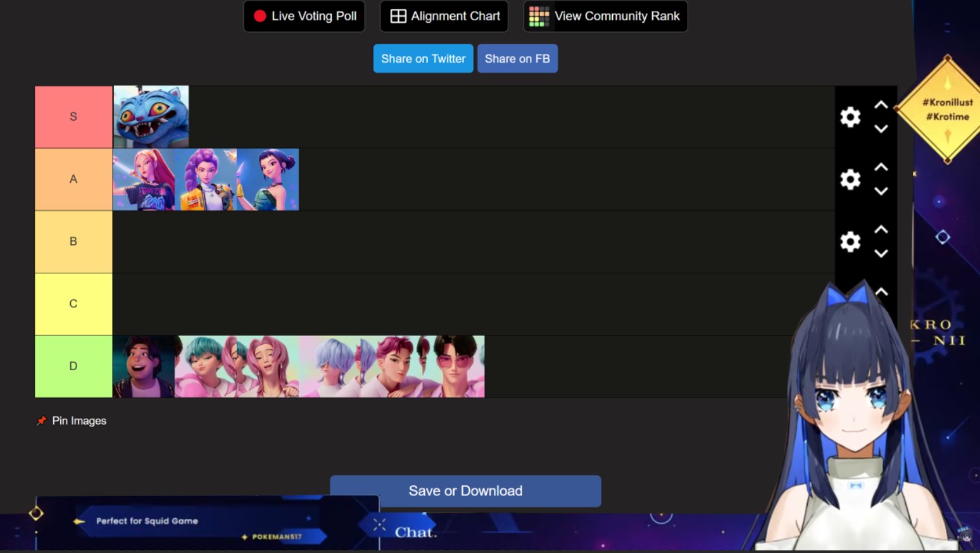
Task: Move the A tier row up
Action: coord(881,168)
